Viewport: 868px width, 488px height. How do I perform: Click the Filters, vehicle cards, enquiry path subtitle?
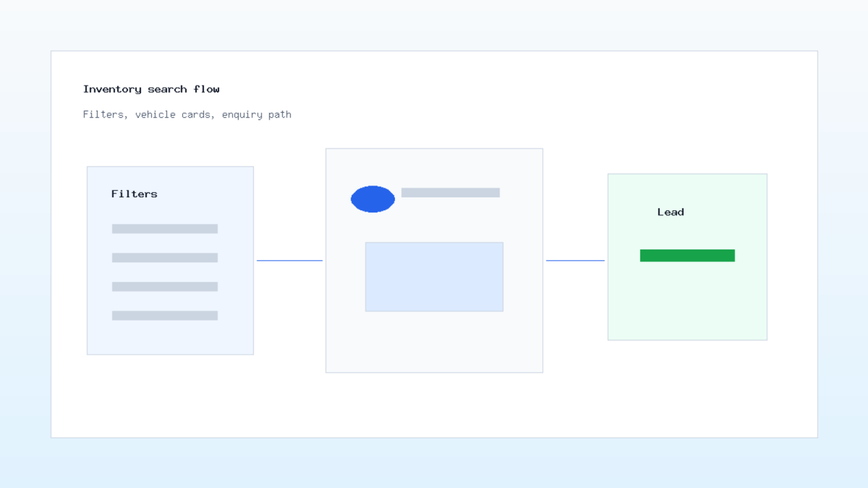[x=187, y=114]
